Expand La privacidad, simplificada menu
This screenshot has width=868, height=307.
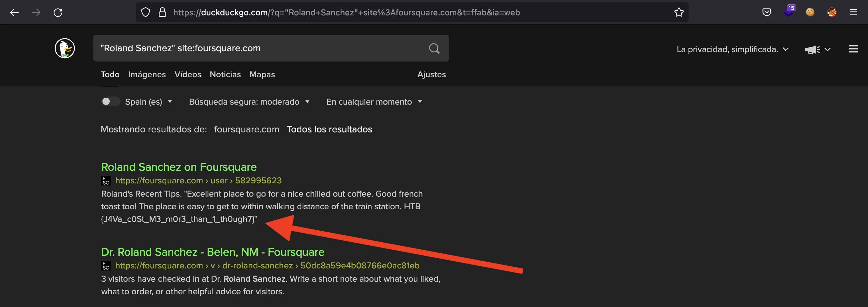click(733, 49)
